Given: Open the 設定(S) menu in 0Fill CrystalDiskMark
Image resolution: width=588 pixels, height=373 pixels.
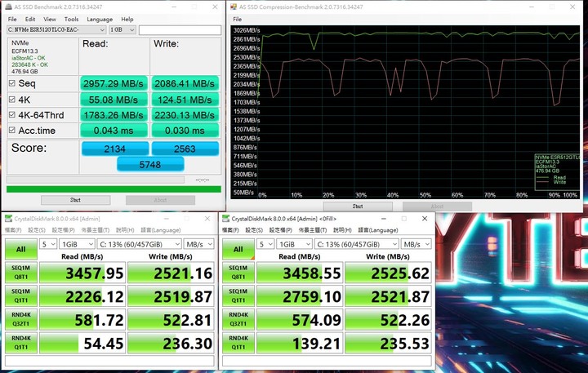Looking at the screenshot, I should (x=254, y=230).
